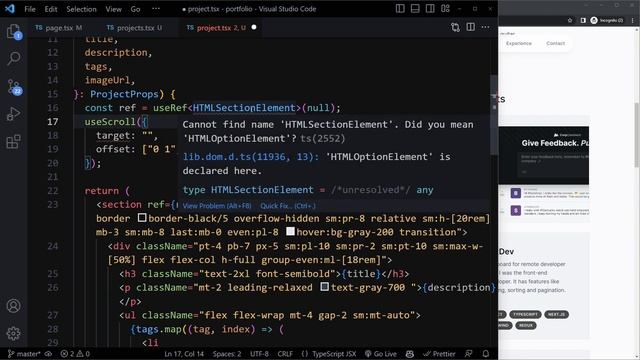Change indentation via Spaces: 2

pyautogui.click(x=227, y=354)
